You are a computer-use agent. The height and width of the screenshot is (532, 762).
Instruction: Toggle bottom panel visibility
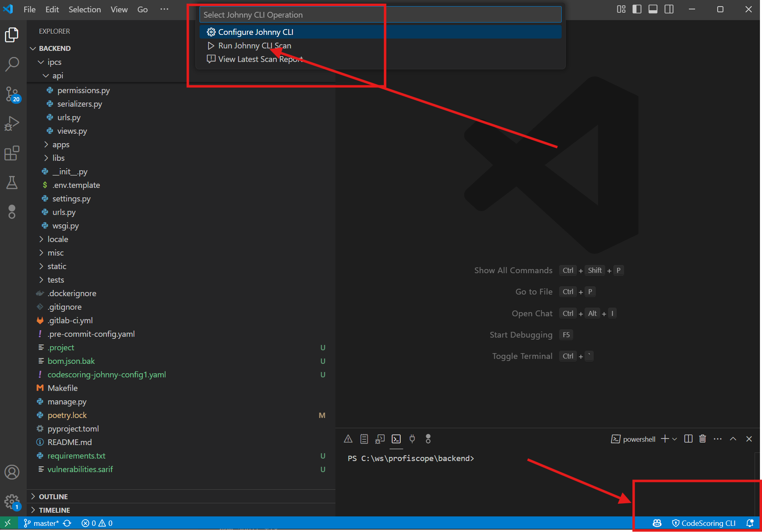[653, 9]
